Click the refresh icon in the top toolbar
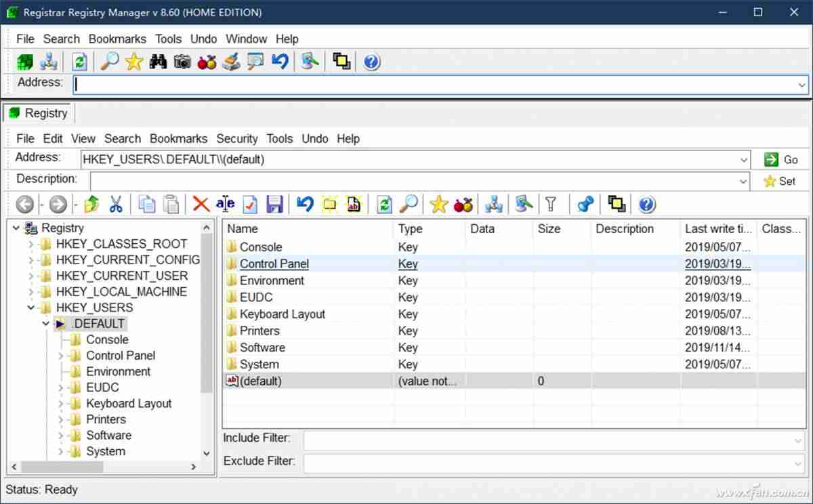 click(79, 62)
